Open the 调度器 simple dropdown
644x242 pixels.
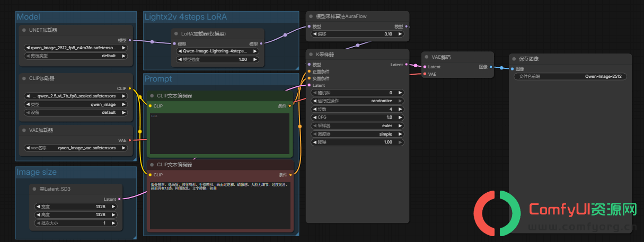point(358,134)
